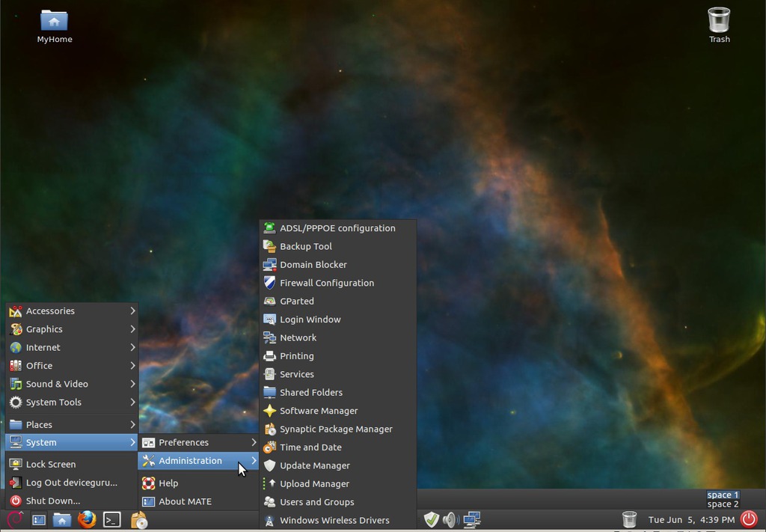Open Users and Groups
The image size is (766, 532).
pos(337,502)
